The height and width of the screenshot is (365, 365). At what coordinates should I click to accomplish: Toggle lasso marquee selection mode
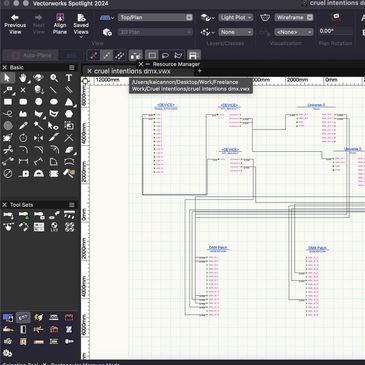tap(165, 55)
